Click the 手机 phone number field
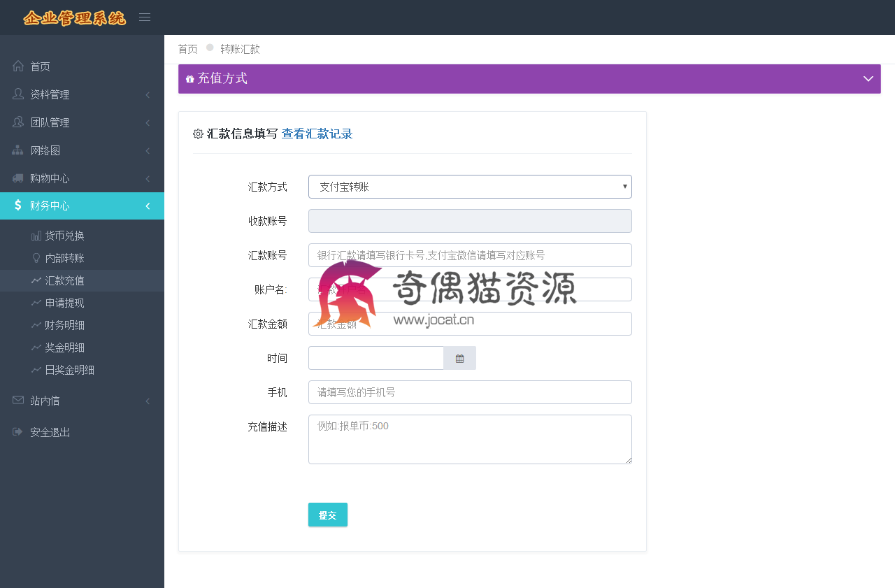 [470, 392]
